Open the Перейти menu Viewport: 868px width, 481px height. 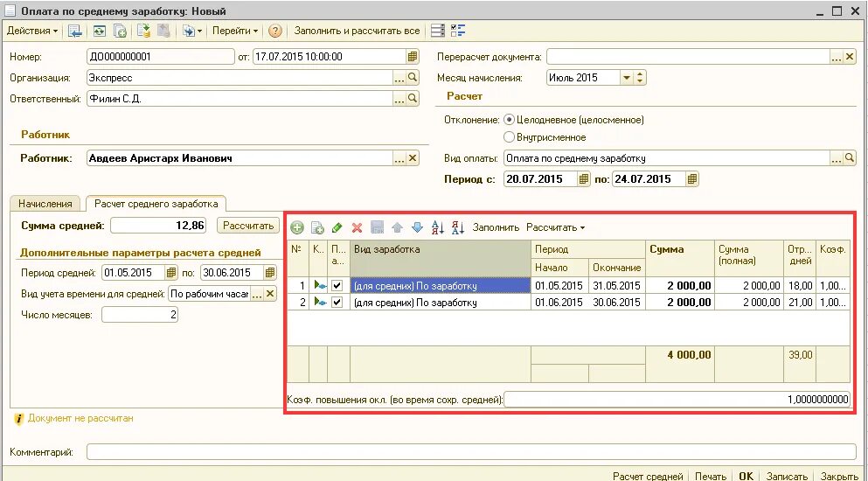point(235,31)
